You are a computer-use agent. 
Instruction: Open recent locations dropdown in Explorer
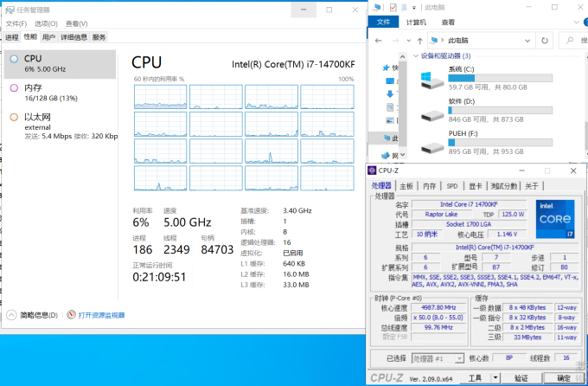(x=409, y=41)
